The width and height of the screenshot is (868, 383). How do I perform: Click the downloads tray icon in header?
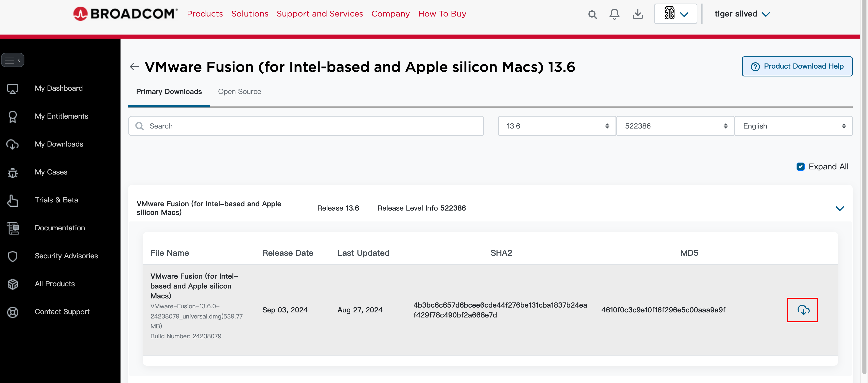pyautogui.click(x=637, y=14)
